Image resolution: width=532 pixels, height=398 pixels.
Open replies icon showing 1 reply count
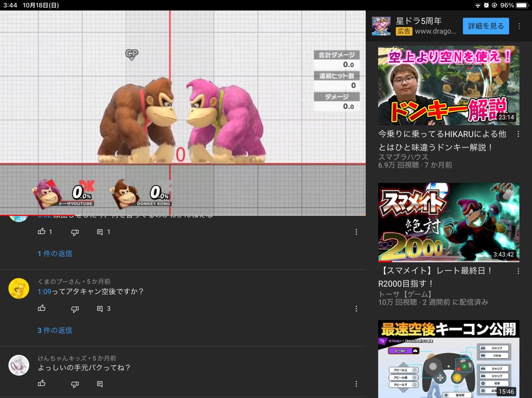coord(100,232)
